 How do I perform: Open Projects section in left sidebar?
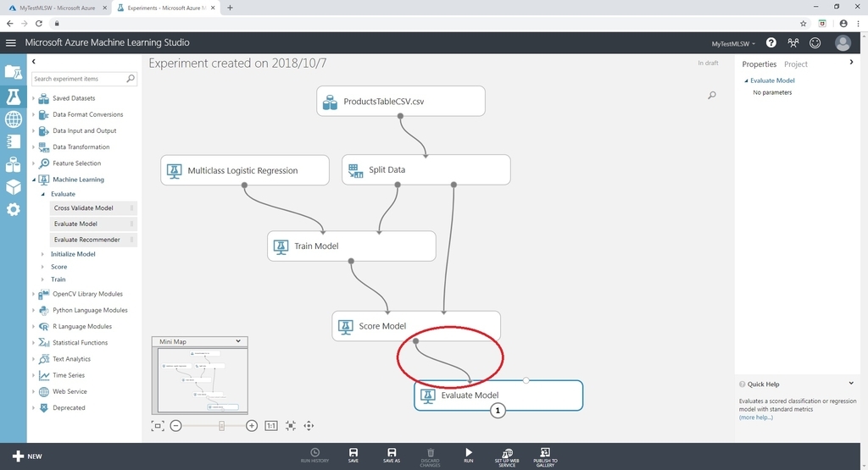(14, 72)
